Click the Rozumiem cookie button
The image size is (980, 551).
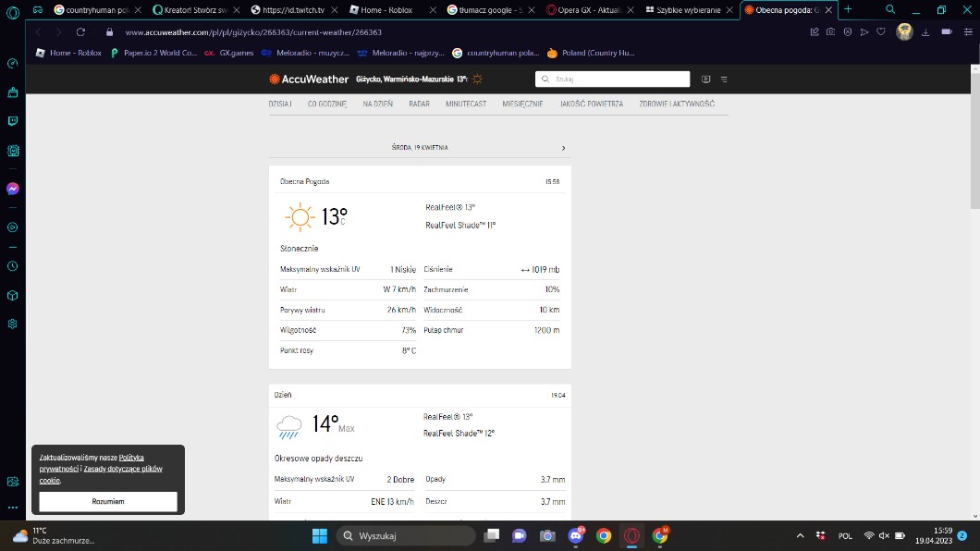point(108,501)
